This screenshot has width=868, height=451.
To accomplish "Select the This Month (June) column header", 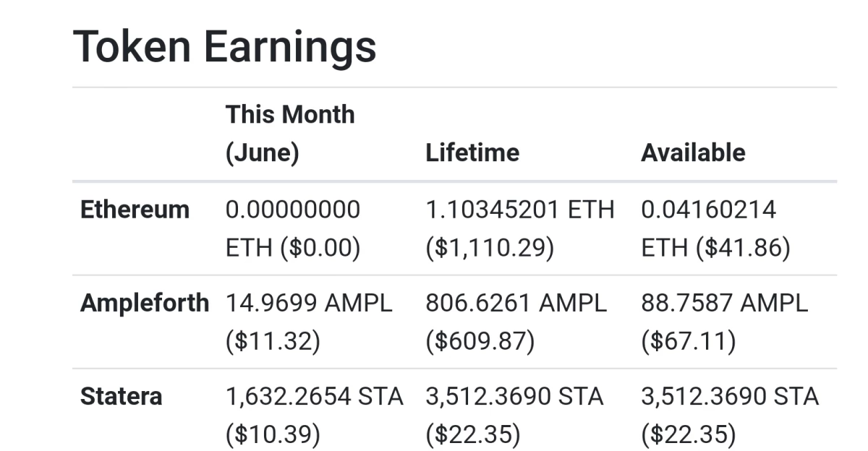I will coord(291,134).
